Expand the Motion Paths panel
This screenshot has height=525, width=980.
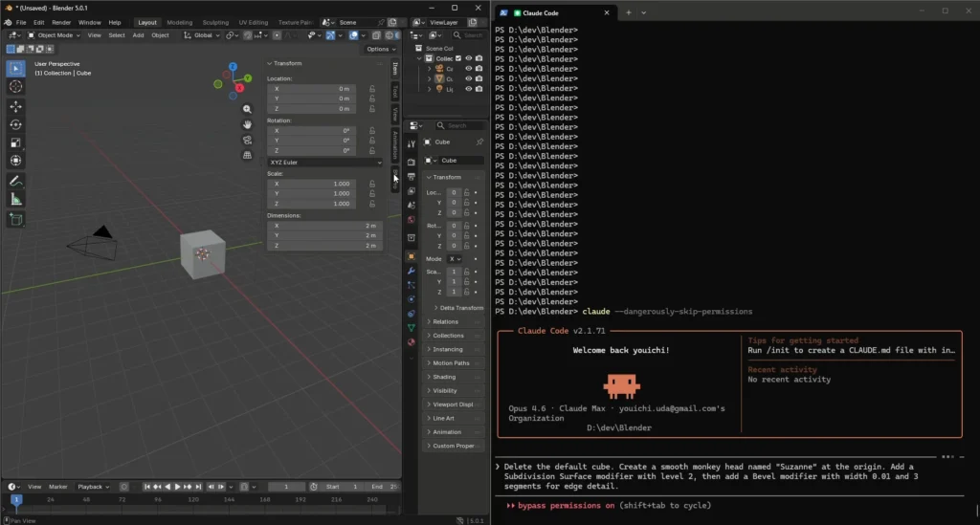pyautogui.click(x=453, y=363)
